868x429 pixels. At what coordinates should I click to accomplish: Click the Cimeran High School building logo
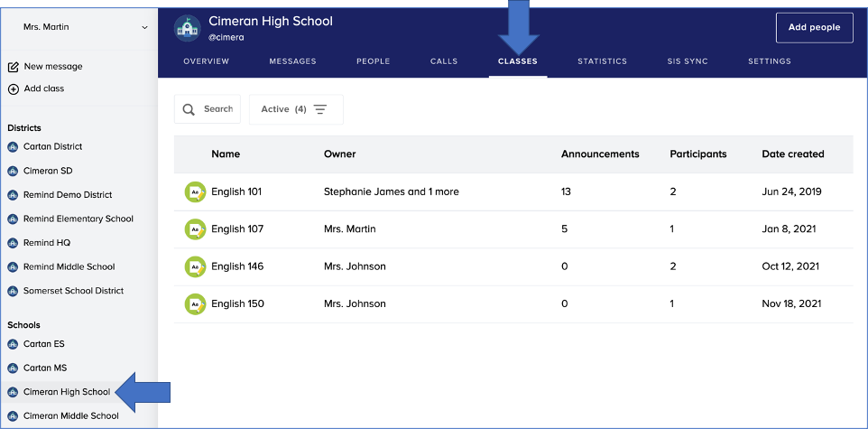point(188,28)
